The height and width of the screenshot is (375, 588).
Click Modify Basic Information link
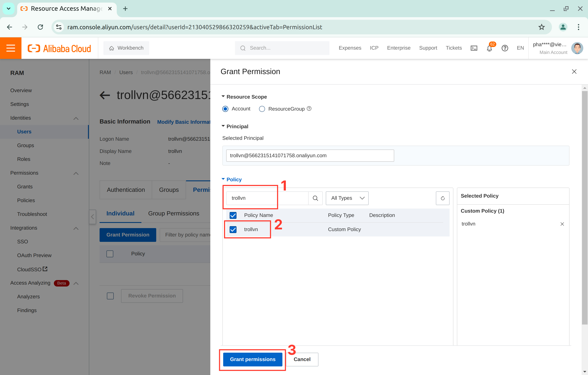click(x=184, y=122)
